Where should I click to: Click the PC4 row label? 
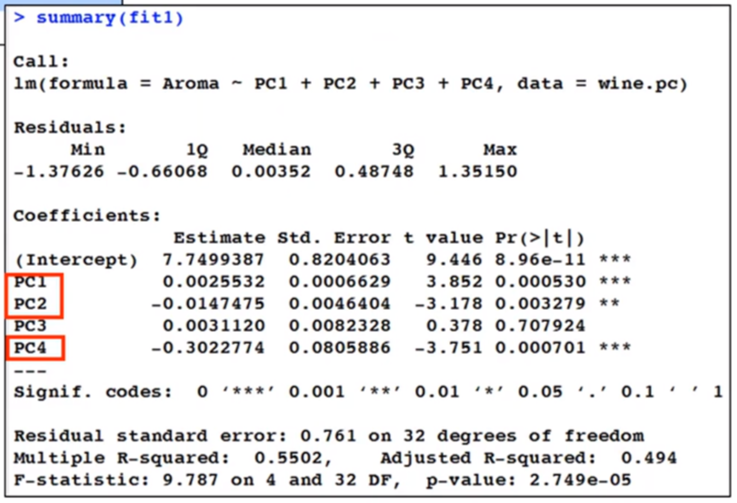(31, 348)
